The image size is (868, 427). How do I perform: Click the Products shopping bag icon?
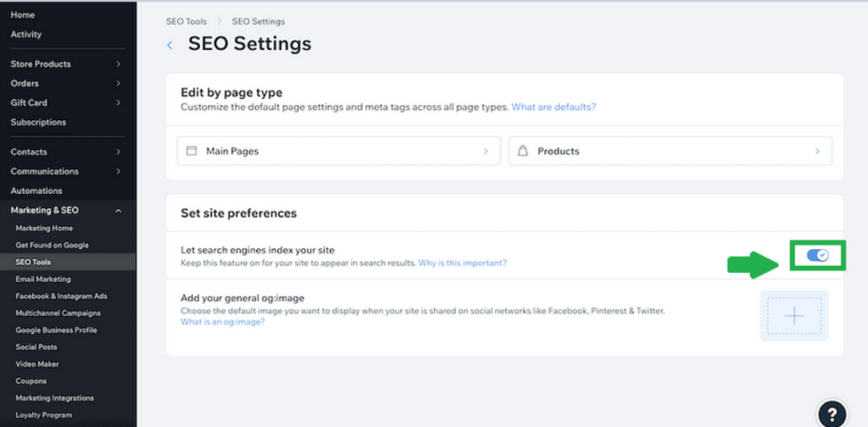pyautogui.click(x=523, y=151)
